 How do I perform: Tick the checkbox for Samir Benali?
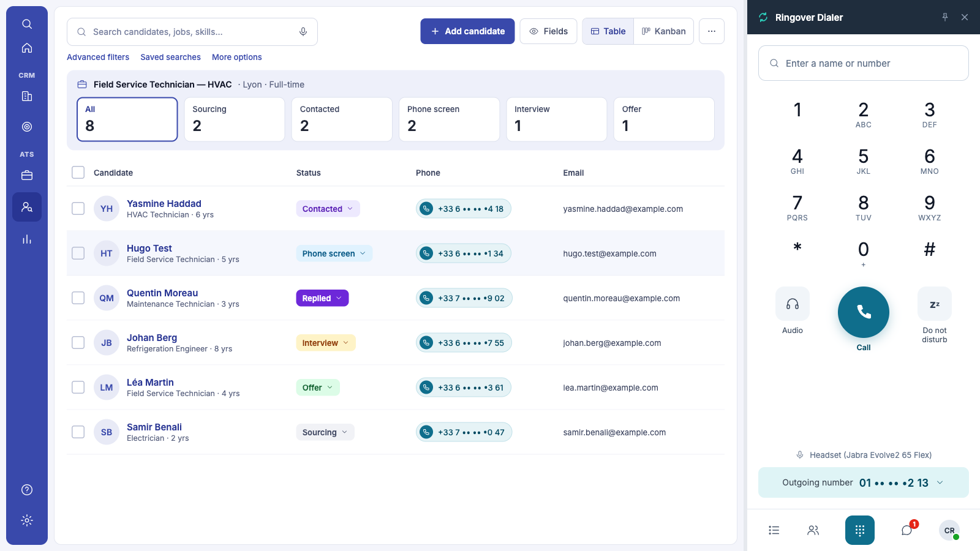[78, 432]
